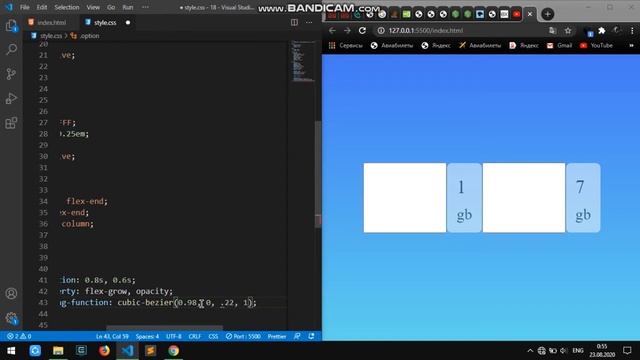
Task: Open the Selection menu
Action: click(x=67, y=7)
